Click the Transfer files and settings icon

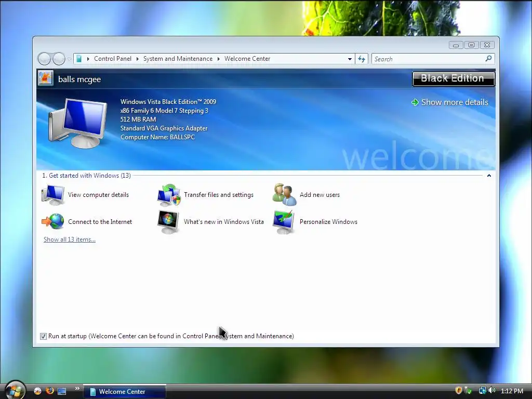169,195
